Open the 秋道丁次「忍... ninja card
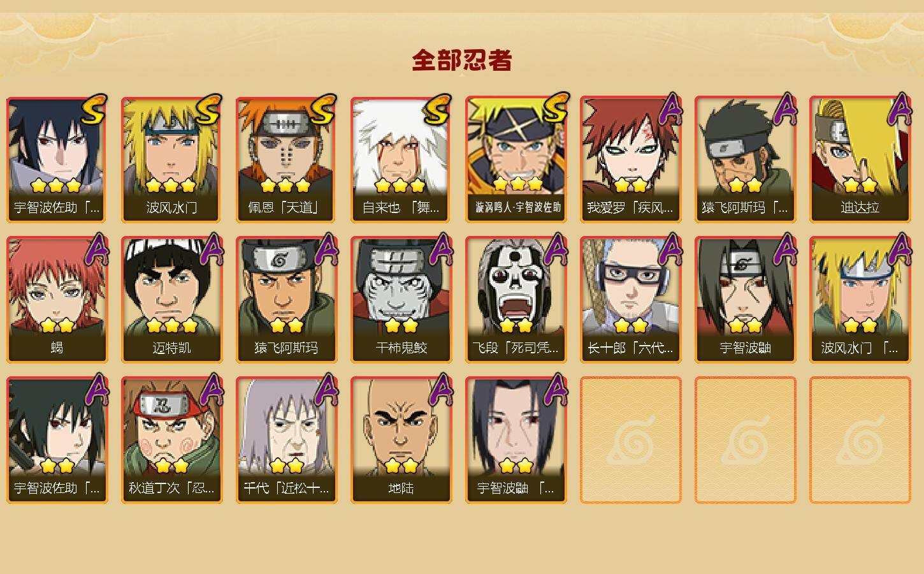Image resolution: width=924 pixels, height=574 pixels. tap(171, 439)
